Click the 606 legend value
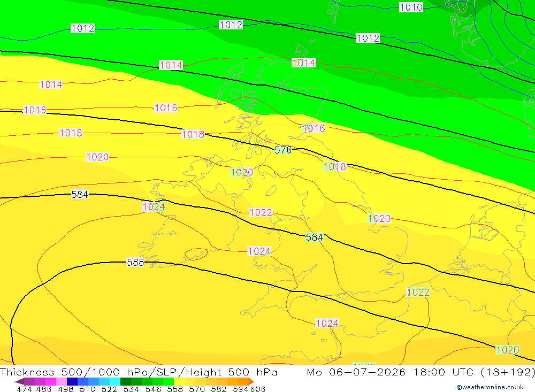The height and width of the screenshot is (392, 535). click(x=258, y=389)
